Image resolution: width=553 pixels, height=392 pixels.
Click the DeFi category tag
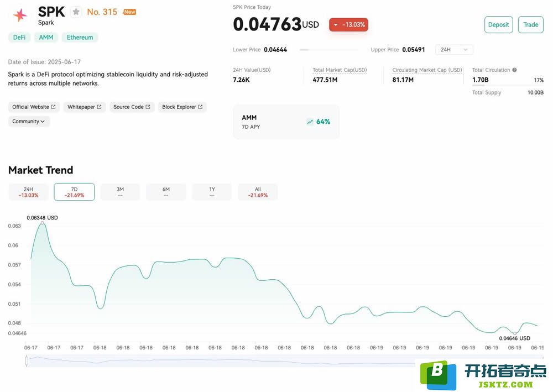coord(19,38)
